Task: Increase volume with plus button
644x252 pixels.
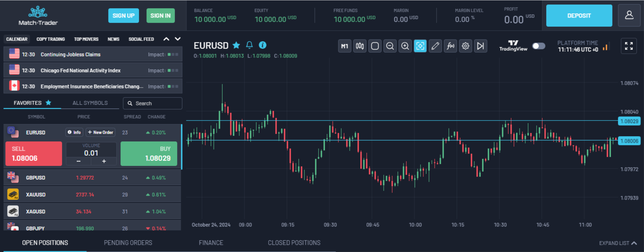Action: (x=104, y=161)
